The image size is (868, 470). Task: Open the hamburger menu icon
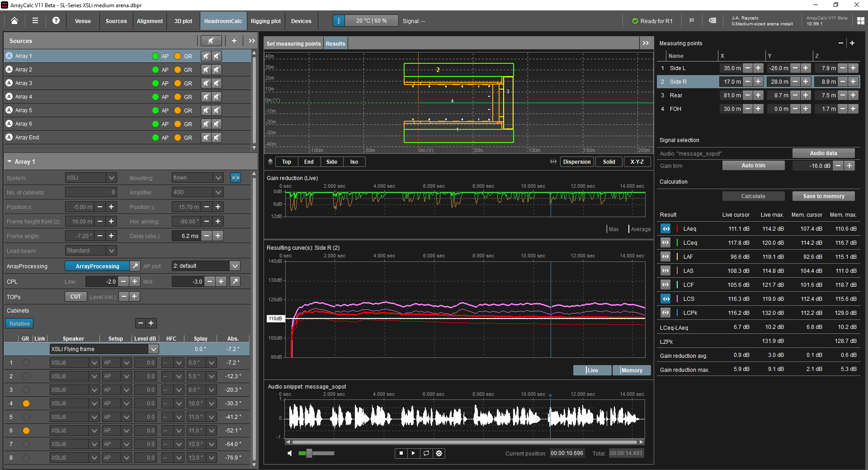point(35,21)
